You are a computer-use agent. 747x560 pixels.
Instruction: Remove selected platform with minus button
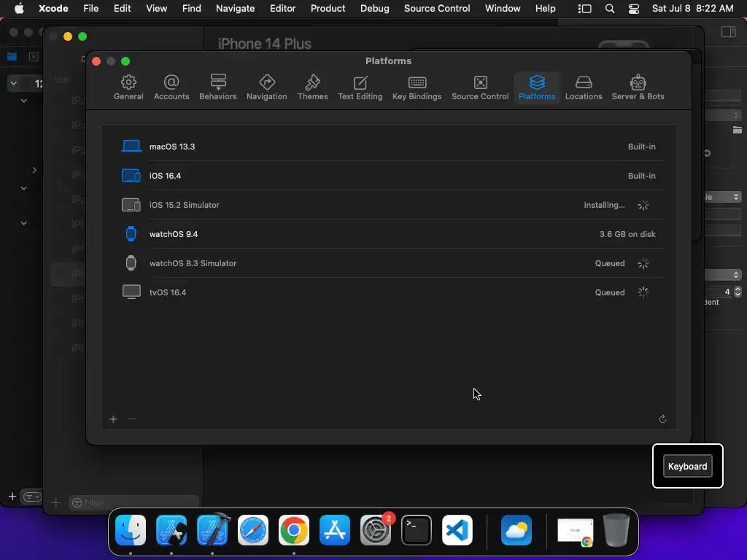coord(132,419)
